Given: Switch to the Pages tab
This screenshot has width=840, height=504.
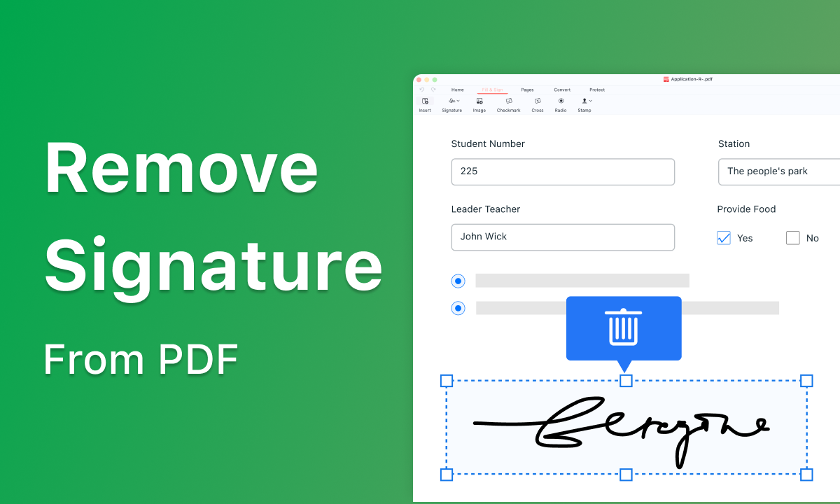Looking at the screenshot, I should (527, 90).
